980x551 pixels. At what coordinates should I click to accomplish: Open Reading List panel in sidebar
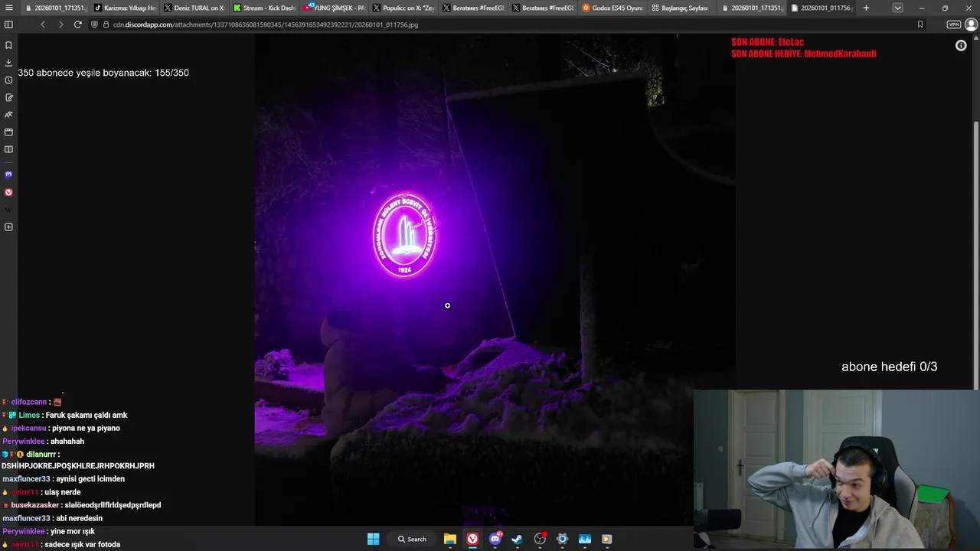click(x=8, y=149)
